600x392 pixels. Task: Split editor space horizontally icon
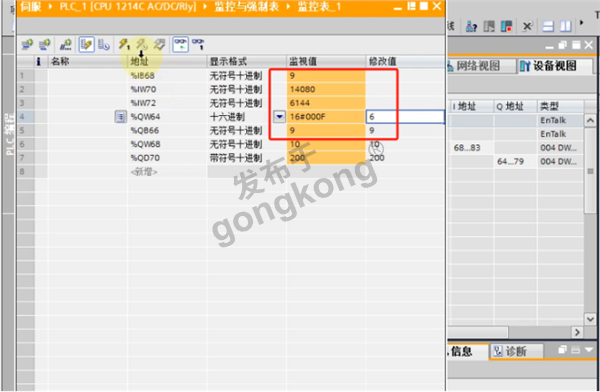(548, 26)
